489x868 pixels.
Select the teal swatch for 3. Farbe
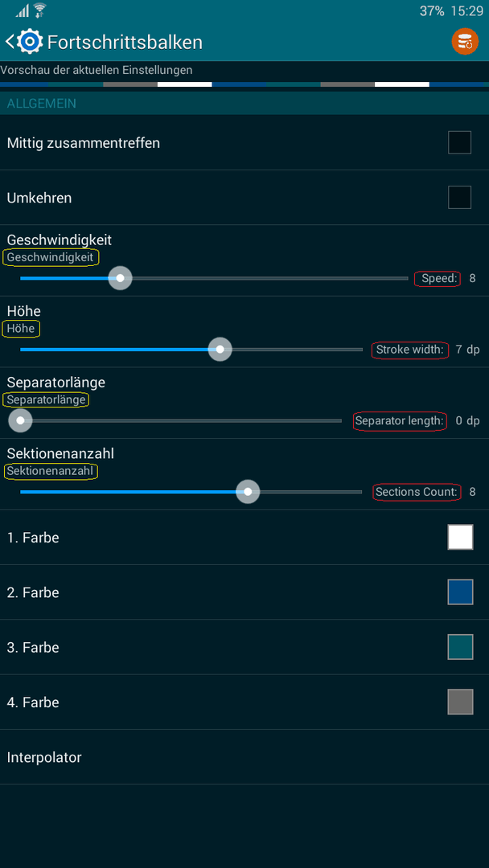coord(460,646)
